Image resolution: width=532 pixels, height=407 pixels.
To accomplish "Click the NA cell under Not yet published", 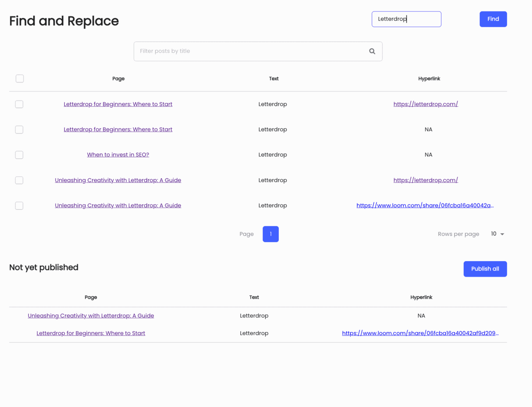I will pyautogui.click(x=421, y=316).
